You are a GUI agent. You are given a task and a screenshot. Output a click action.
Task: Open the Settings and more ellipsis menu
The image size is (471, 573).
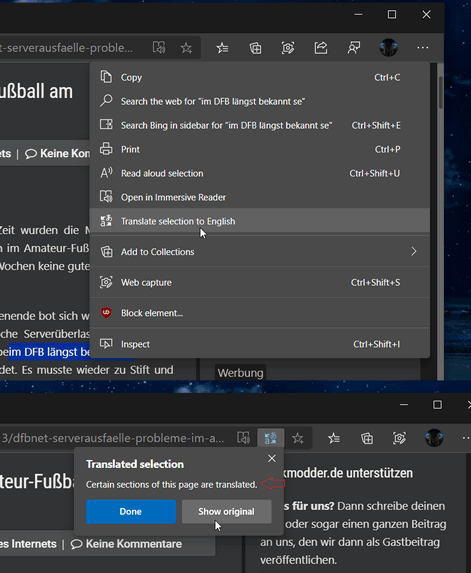click(422, 48)
